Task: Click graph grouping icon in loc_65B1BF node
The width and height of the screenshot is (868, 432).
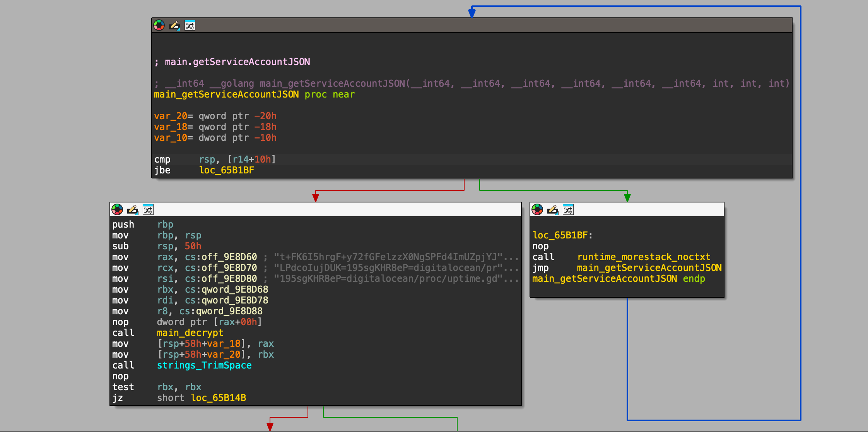Action: point(568,210)
